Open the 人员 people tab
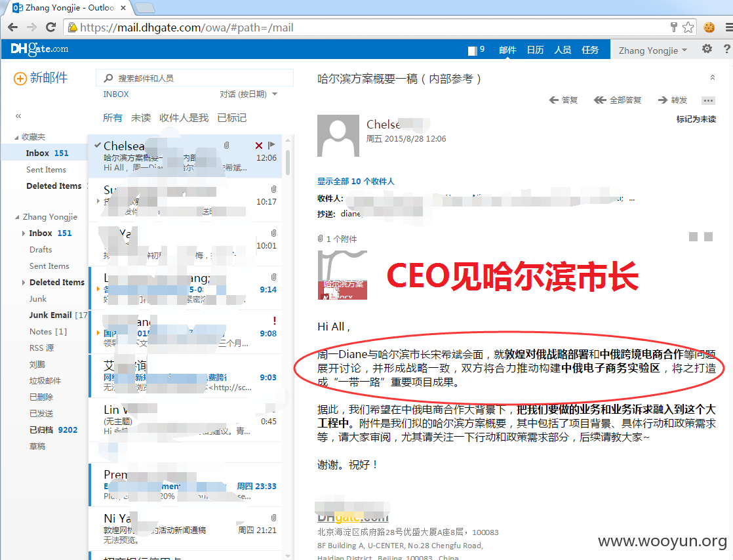This screenshot has height=560, width=733. click(563, 50)
